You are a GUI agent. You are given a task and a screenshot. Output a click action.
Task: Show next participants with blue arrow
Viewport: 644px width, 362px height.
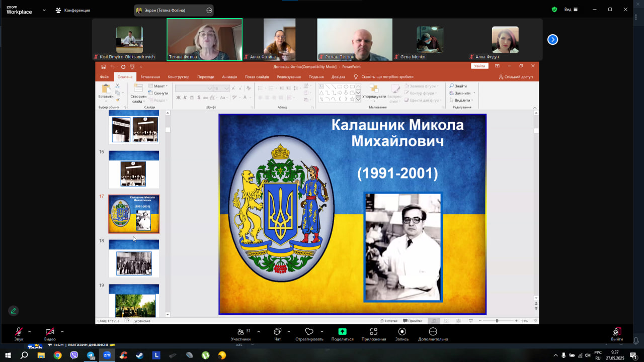click(552, 39)
